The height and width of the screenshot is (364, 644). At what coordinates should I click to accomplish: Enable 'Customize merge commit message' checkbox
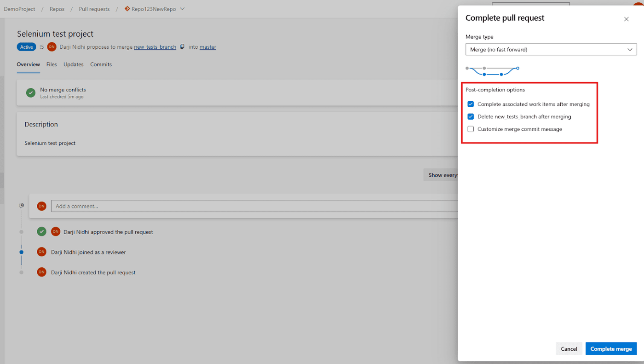click(471, 129)
